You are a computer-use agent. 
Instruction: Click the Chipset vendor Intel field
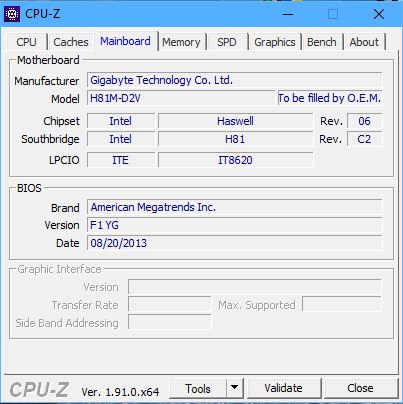(x=121, y=121)
